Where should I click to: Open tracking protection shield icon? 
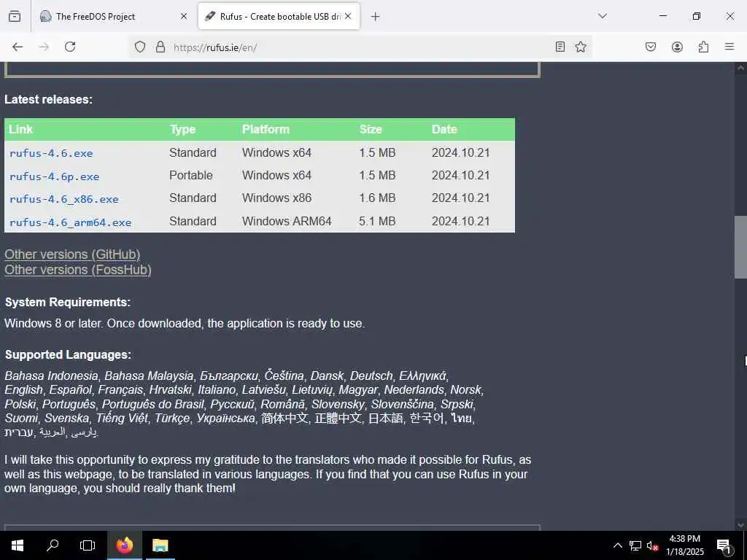pos(139,47)
